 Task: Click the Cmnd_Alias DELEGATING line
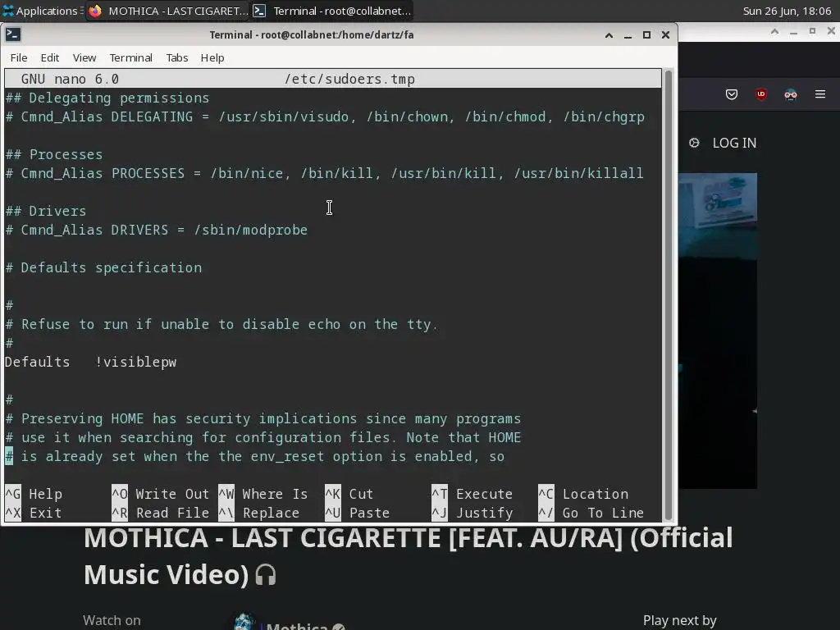[325, 116]
